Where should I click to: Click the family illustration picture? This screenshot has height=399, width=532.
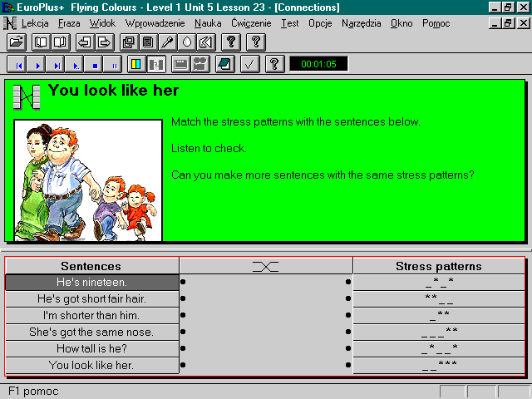click(88, 180)
